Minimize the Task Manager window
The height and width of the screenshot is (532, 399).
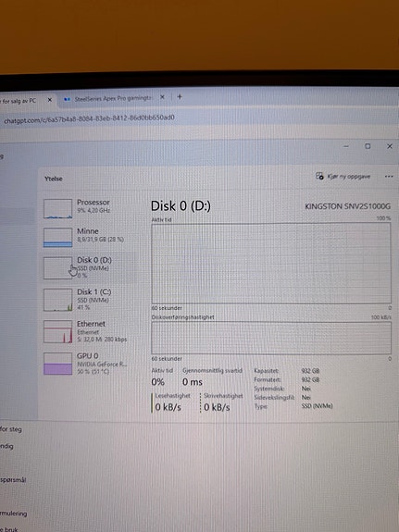pyautogui.click(x=346, y=146)
